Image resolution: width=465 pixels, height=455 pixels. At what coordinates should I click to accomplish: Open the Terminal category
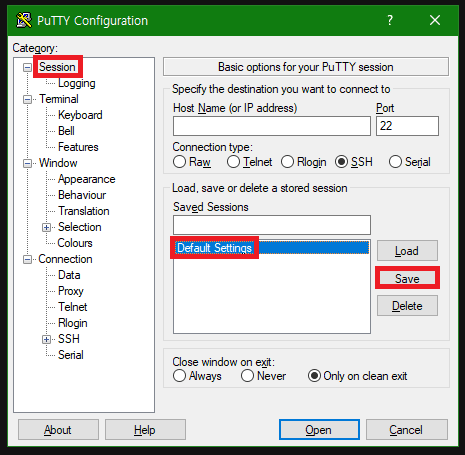point(59,99)
